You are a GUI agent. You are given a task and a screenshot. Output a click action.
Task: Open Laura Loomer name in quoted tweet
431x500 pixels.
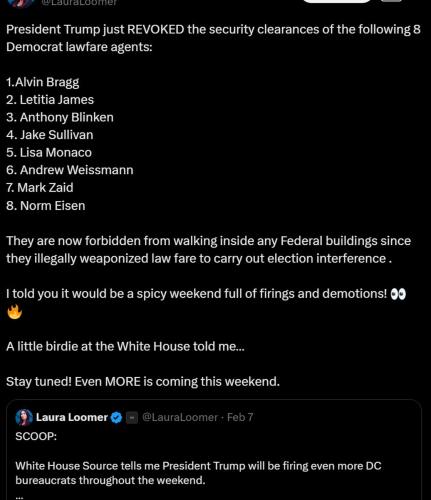(x=72, y=417)
